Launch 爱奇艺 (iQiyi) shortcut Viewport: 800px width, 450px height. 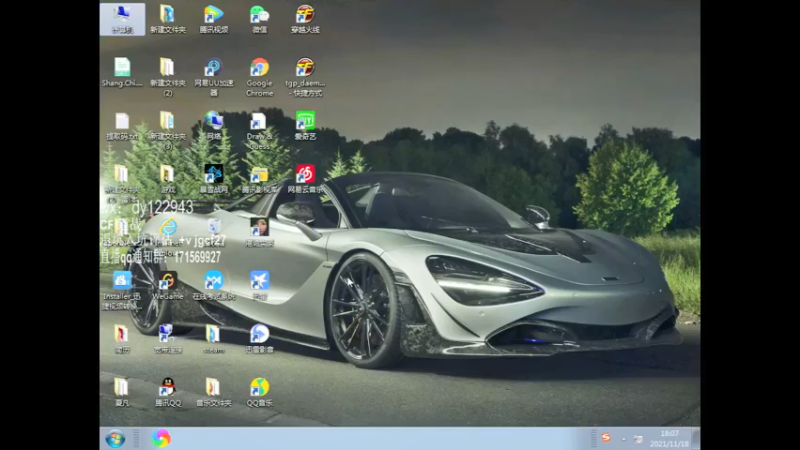pyautogui.click(x=305, y=126)
